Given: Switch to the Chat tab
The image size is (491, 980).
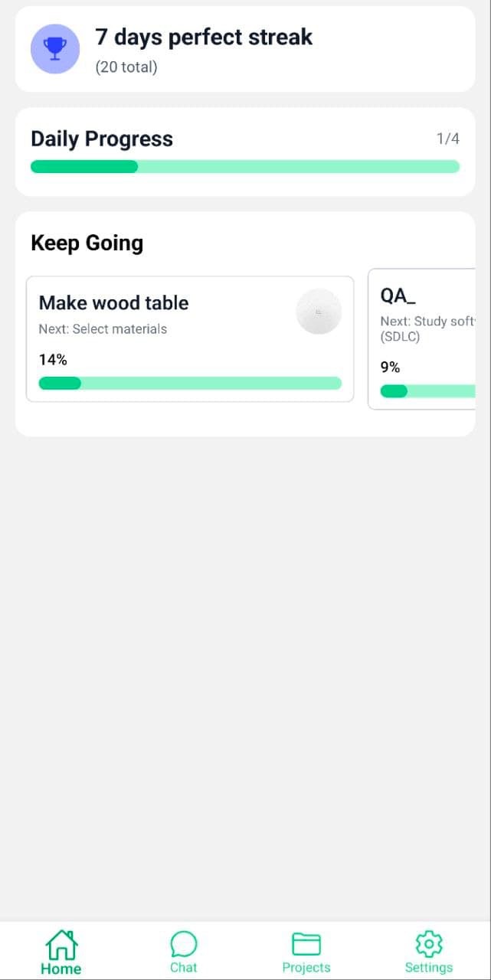Looking at the screenshot, I should coord(183,951).
